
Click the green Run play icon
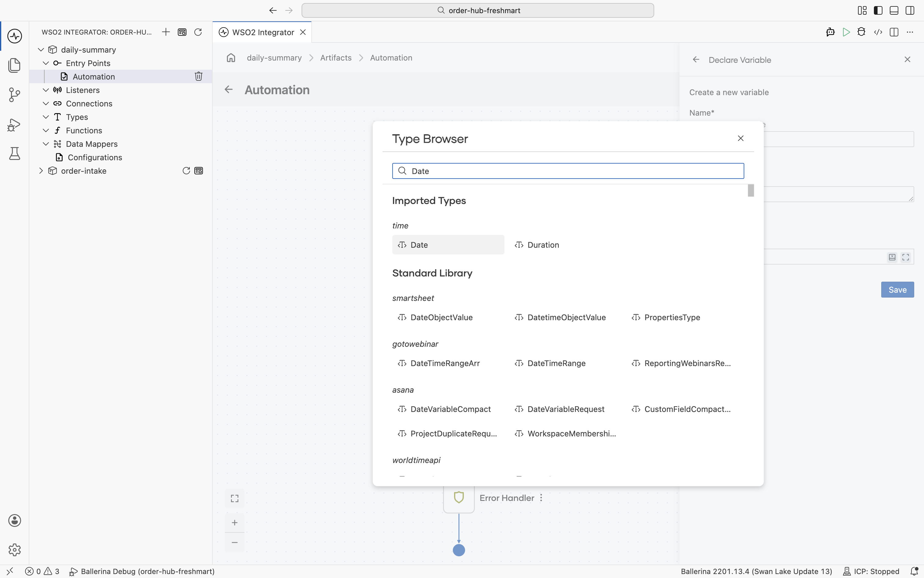[846, 32]
